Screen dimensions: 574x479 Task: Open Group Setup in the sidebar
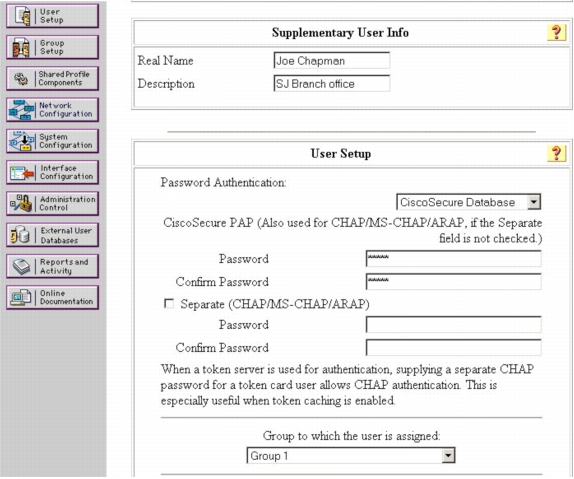click(52, 47)
